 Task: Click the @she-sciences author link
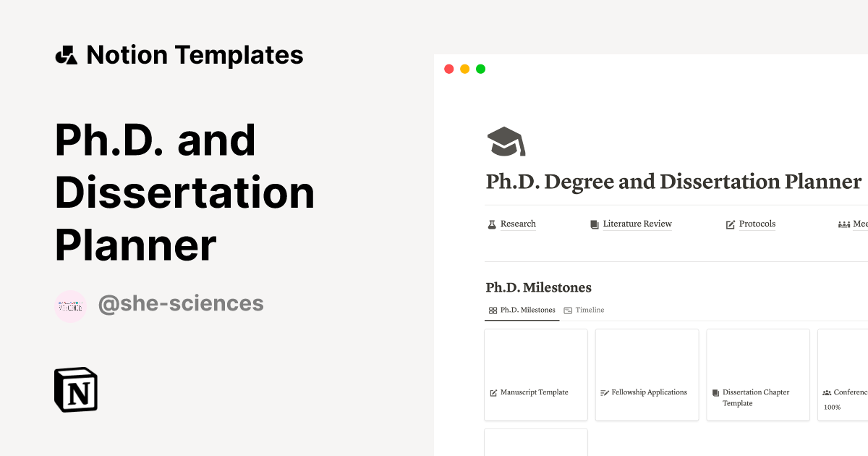(x=181, y=303)
